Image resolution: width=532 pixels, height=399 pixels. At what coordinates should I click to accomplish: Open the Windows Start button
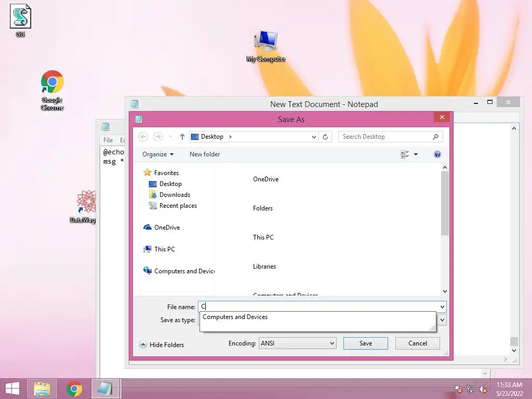[12, 389]
